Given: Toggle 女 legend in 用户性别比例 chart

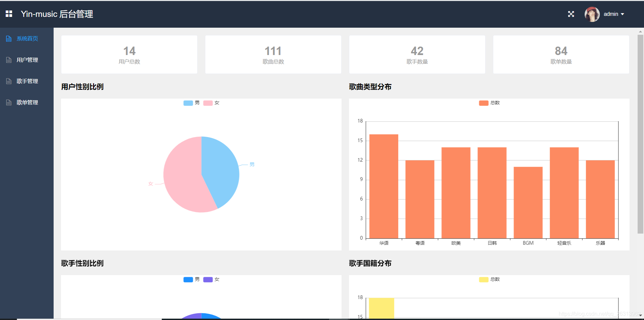Looking at the screenshot, I should [x=211, y=103].
